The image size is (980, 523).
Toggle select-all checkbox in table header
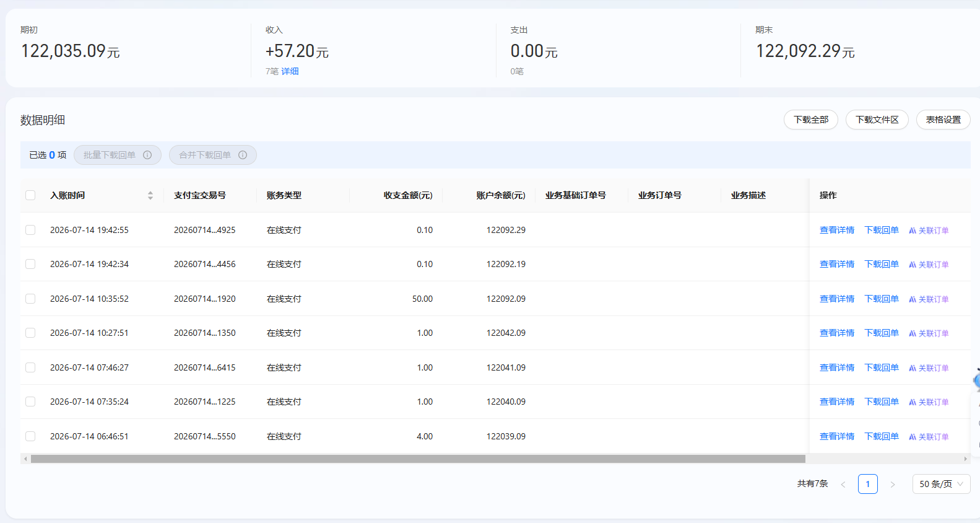30,195
